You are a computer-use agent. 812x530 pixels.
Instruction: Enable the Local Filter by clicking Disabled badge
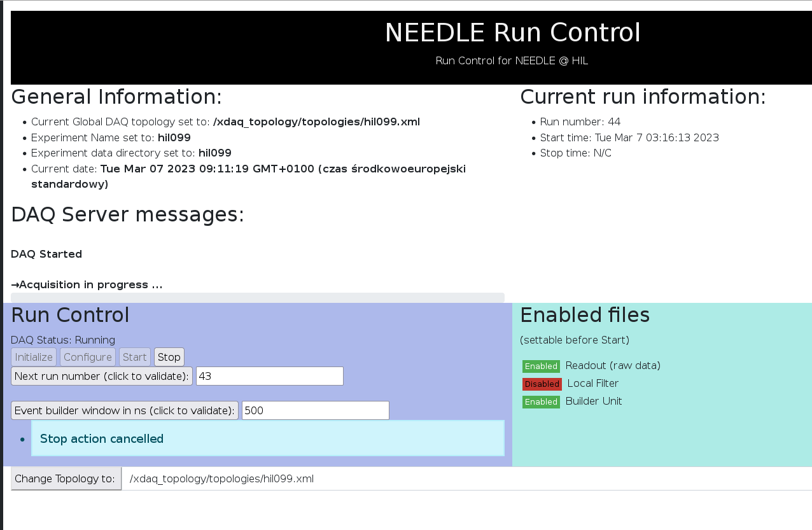[542, 384]
